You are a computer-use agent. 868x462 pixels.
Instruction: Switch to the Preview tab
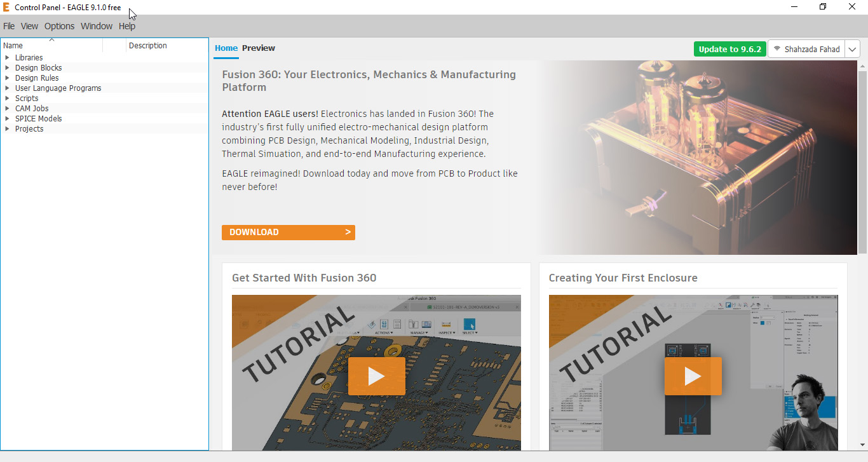[259, 48]
